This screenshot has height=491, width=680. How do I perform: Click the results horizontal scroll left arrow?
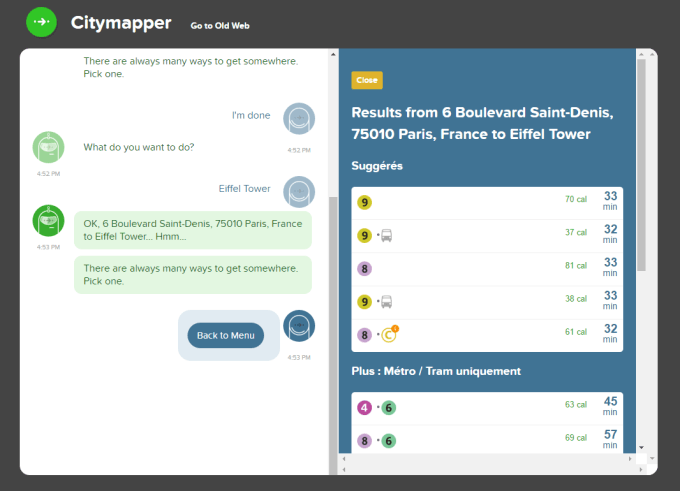(x=344, y=458)
